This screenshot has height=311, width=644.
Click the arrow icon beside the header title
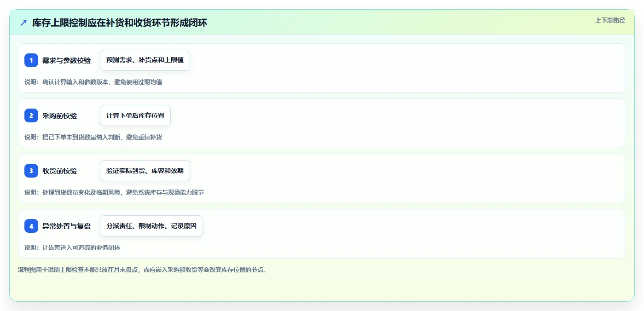23,23
